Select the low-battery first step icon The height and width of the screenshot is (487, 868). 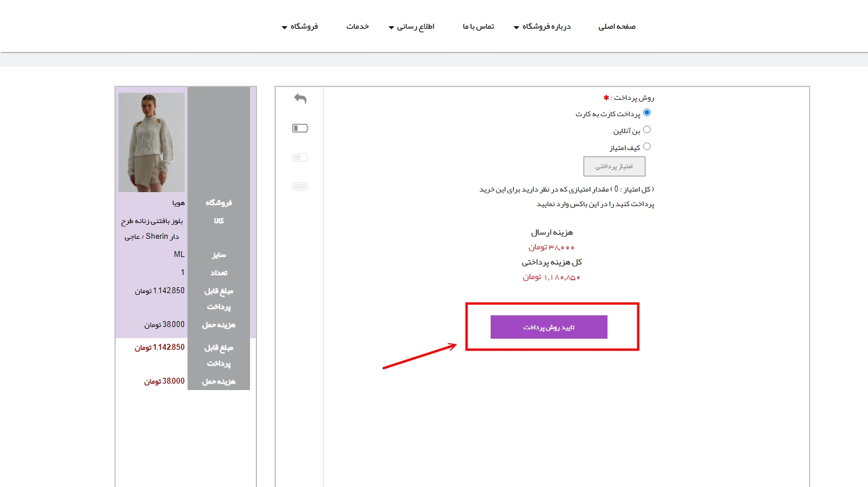300,128
